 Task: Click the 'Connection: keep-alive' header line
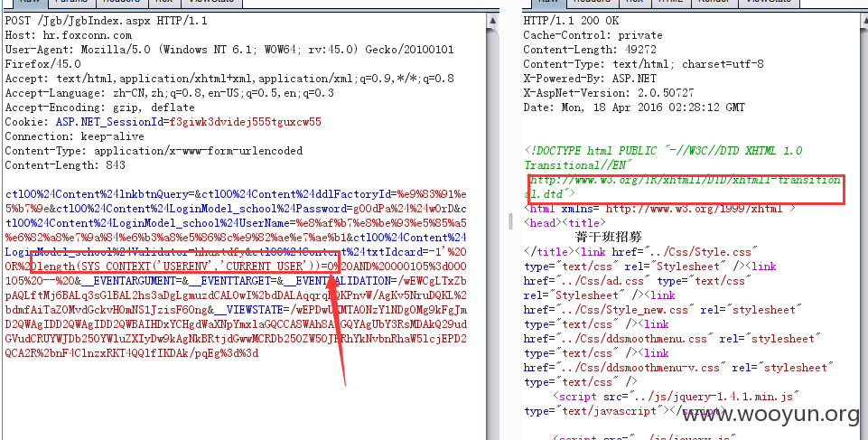pyautogui.click(x=74, y=136)
